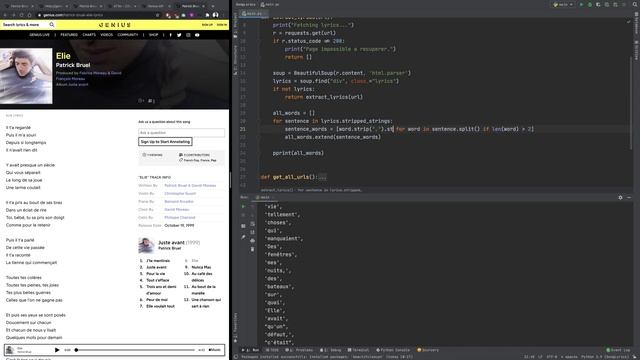Click GENIUS LIVE in navigation
This screenshot has width=640, height=360.
[x=40, y=35]
